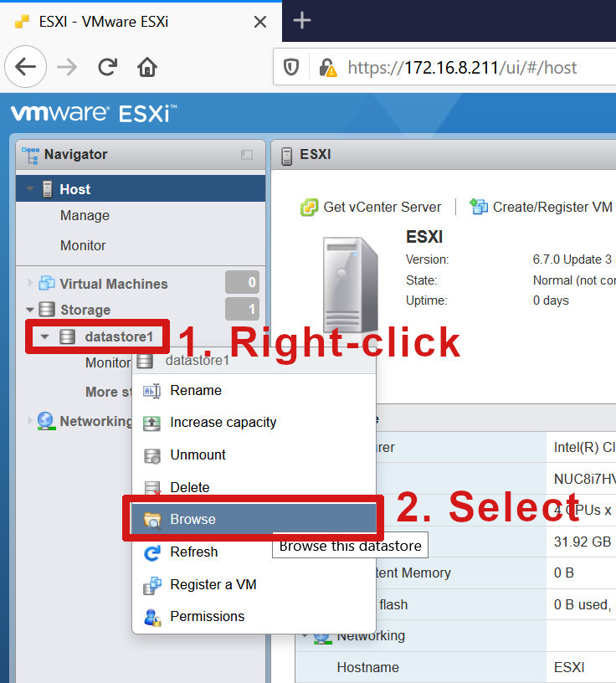Click the Virtual Machines icon in Navigator
Viewport: 616px width, 683px height.
[x=47, y=283]
